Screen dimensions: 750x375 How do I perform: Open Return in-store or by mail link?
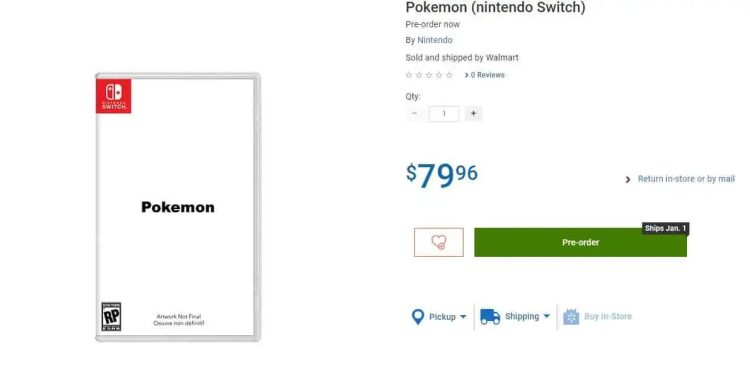click(x=686, y=179)
